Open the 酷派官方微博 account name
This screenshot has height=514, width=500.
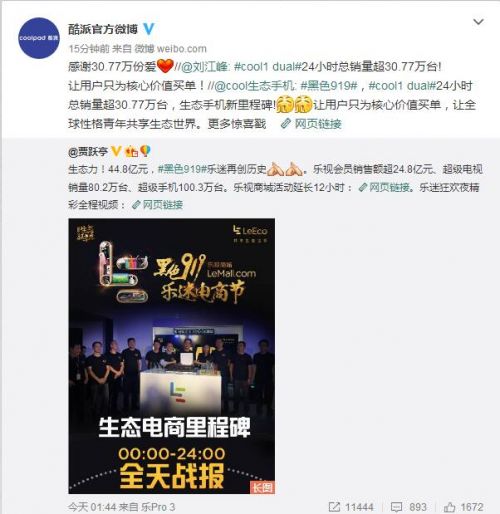[x=103, y=29]
